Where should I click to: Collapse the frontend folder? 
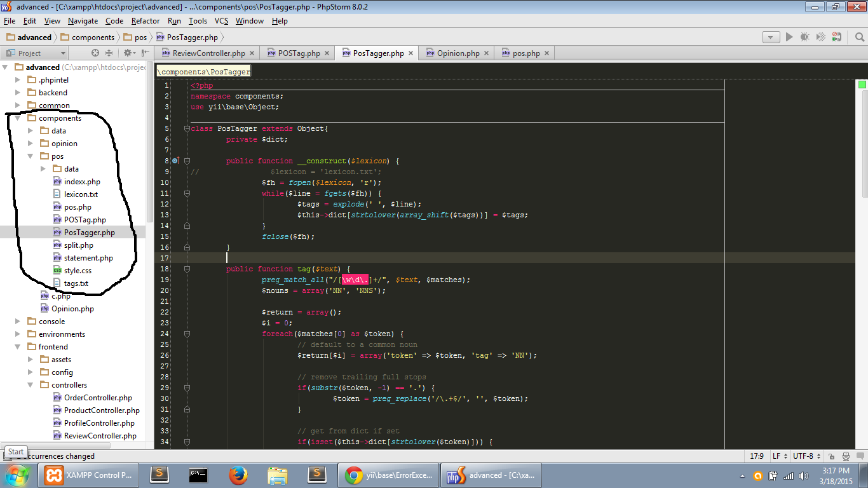pos(18,347)
